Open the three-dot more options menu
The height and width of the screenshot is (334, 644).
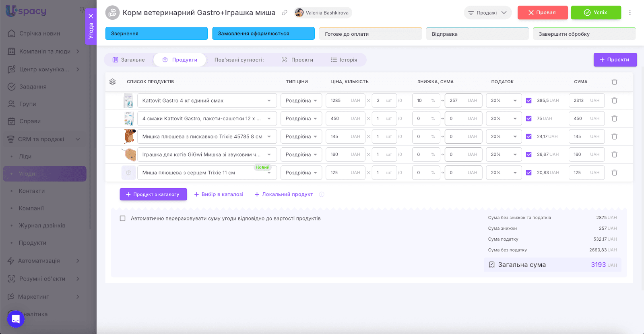coord(630,12)
